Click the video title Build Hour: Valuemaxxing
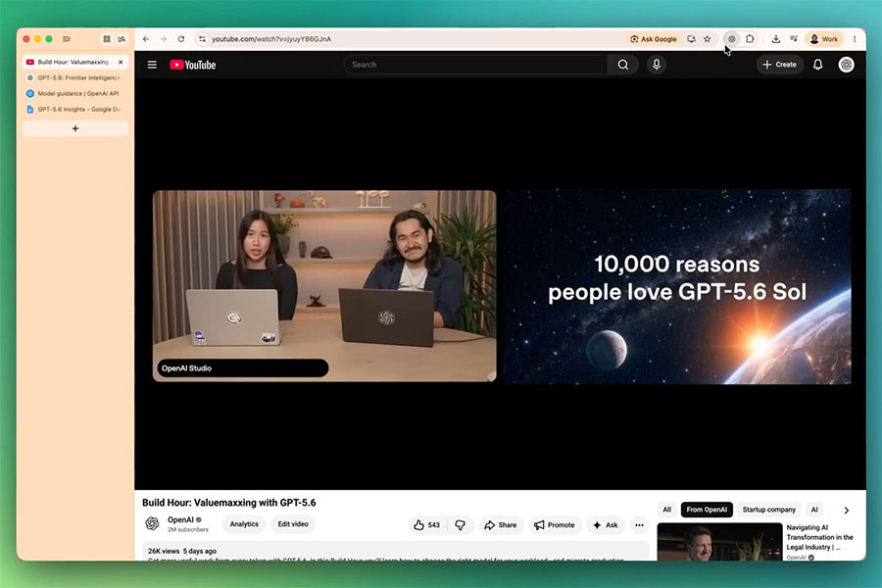This screenshot has width=882, height=588. coord(229,503)
